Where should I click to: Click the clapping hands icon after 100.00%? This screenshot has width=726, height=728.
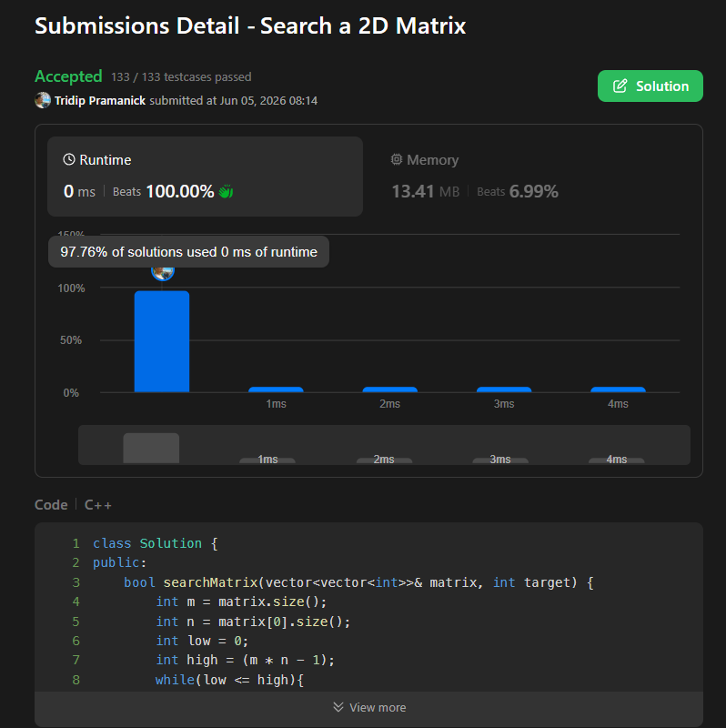pos(226,191)
